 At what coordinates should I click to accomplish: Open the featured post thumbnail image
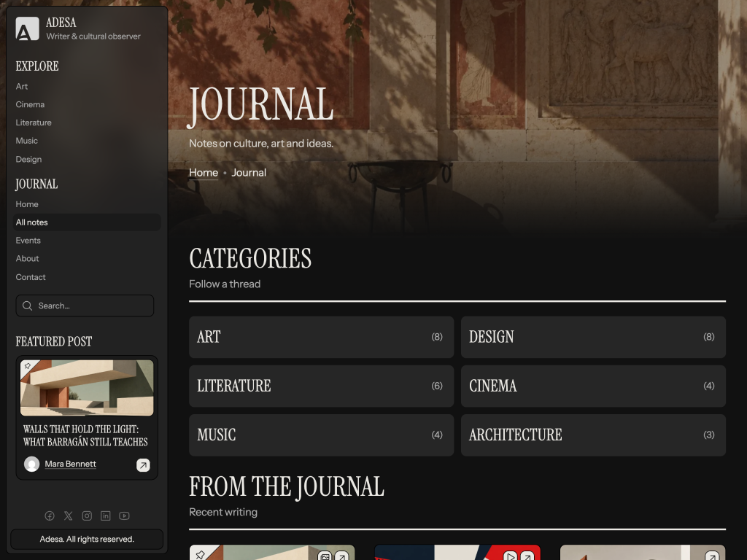(87, 388)
